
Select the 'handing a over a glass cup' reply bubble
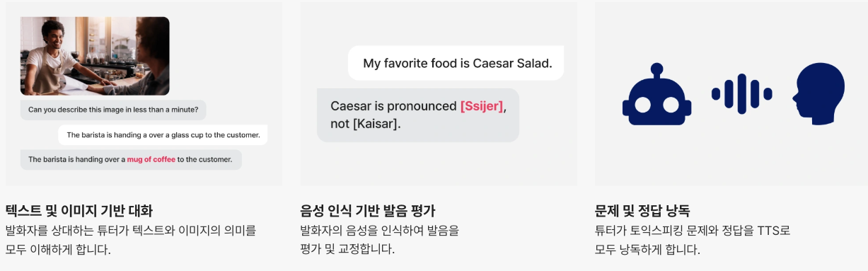[163, 134]
